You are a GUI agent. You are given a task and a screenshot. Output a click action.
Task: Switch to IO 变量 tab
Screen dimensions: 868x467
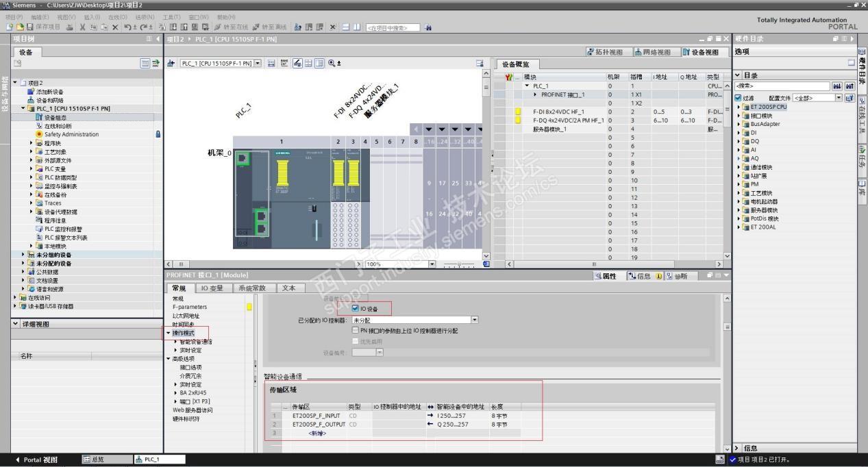[x=212, y=288]
